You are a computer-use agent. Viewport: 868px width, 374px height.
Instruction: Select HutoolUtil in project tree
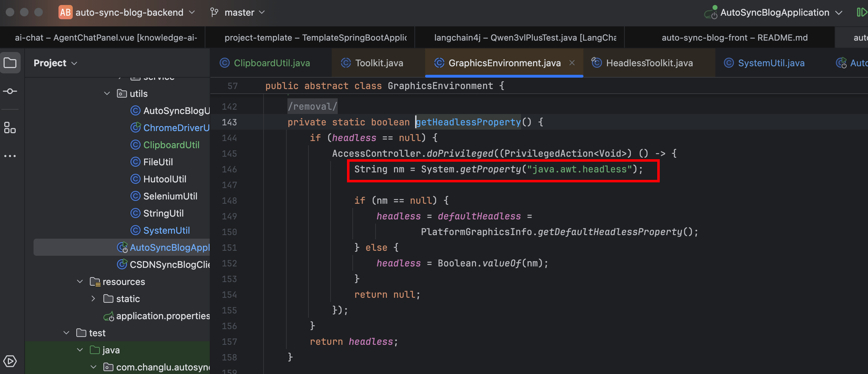tap(165, 179)
